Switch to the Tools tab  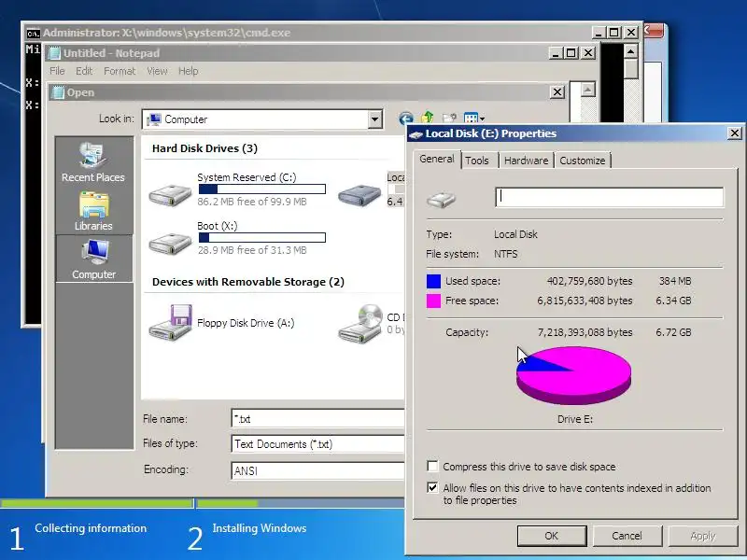click(x=477, y=161)
